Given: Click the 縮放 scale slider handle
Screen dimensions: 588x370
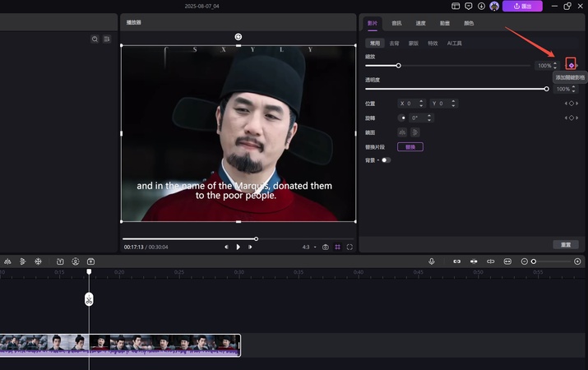Looking at the screenshot, I should click(x=398, y=66).
